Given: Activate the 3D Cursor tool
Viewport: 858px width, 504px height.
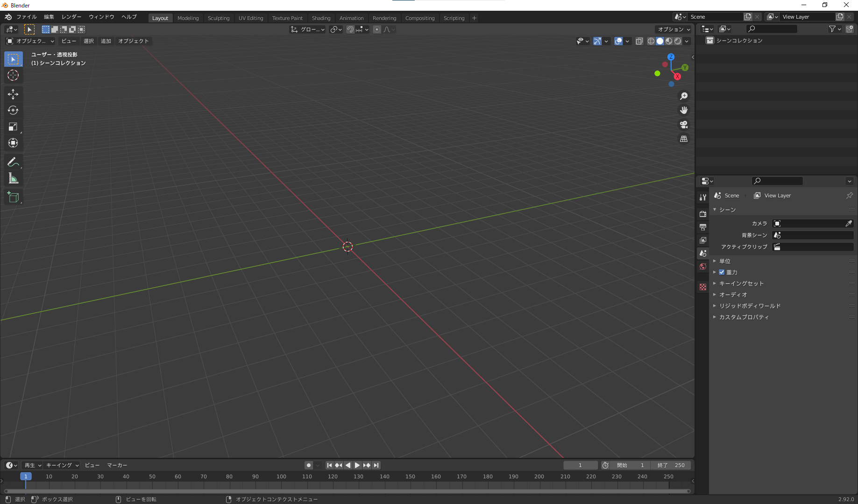Looking at the screenshot, I should (x=13, y=75).
